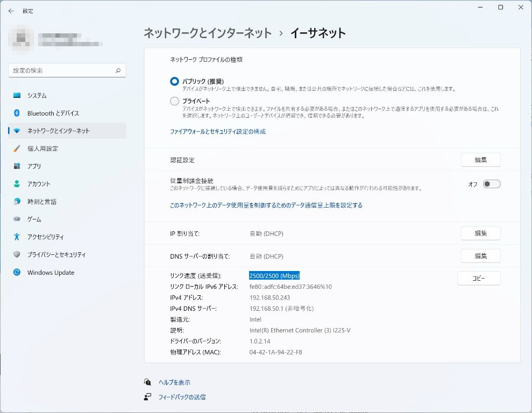This screenshot has height=413, width=532.
Task: Open Bluetooth とデバイス via Bluetooth icon
Action: tap(17, 113)
